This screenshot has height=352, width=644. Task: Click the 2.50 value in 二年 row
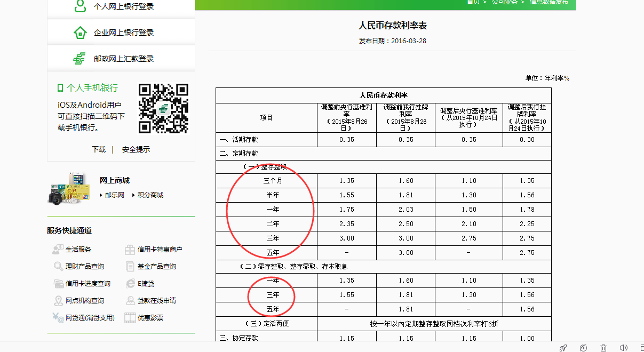[406, 224]
